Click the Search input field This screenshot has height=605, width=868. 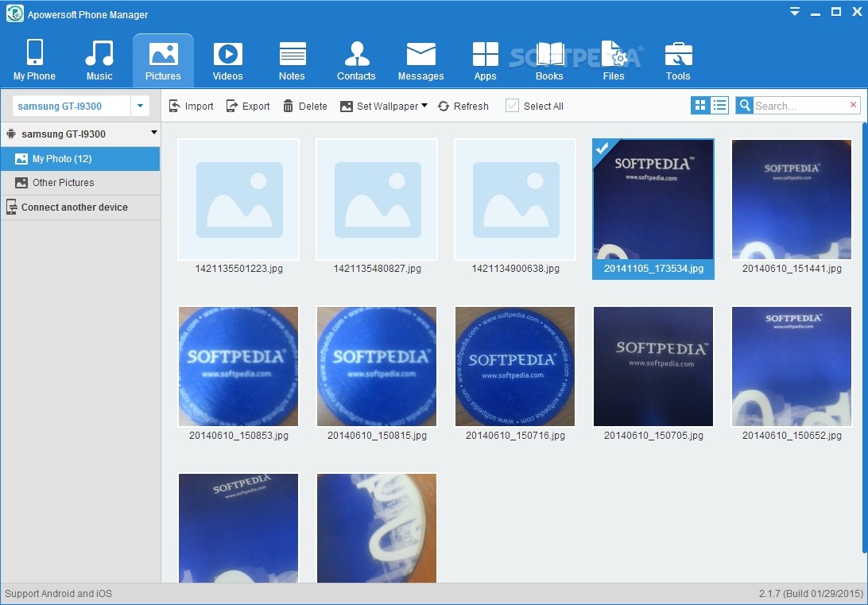point(800,106)
